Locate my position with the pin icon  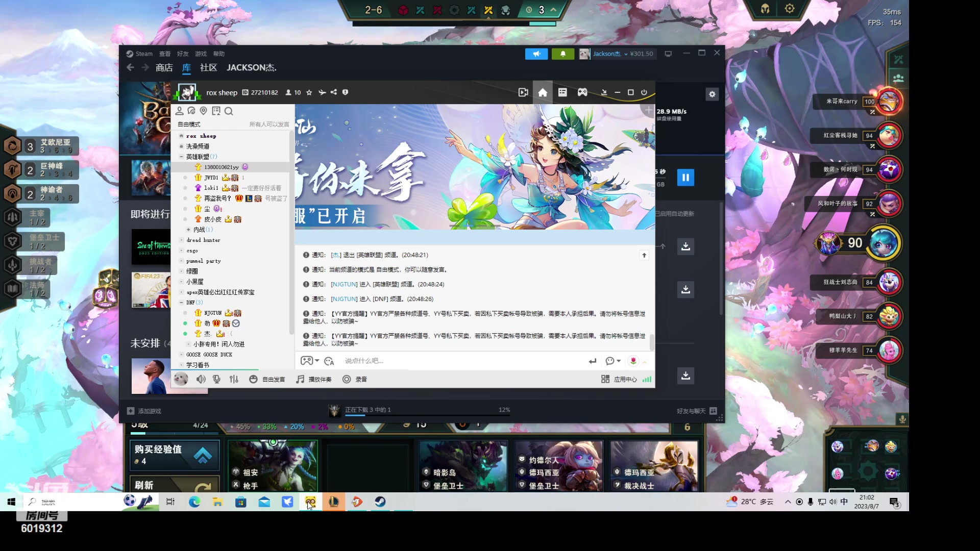pyautogui.click(x=204, y=111)
